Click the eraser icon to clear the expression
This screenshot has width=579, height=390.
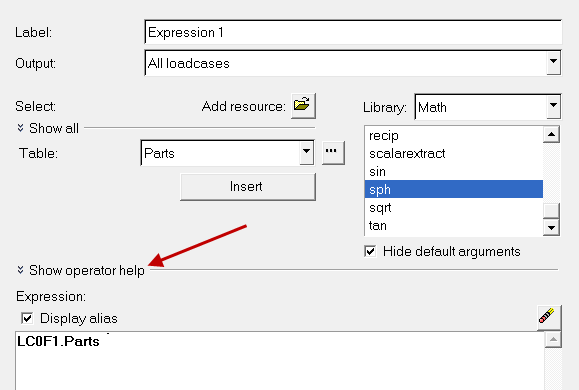(x=548, y=317)
